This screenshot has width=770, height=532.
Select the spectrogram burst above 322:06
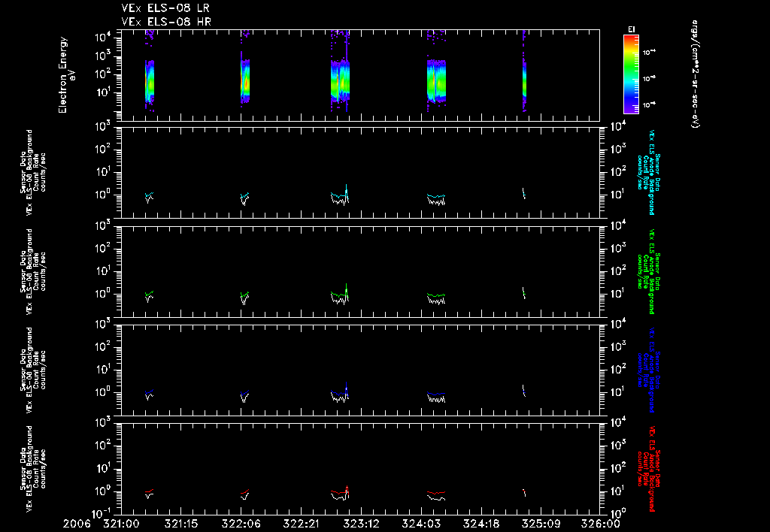pos(245,81)
